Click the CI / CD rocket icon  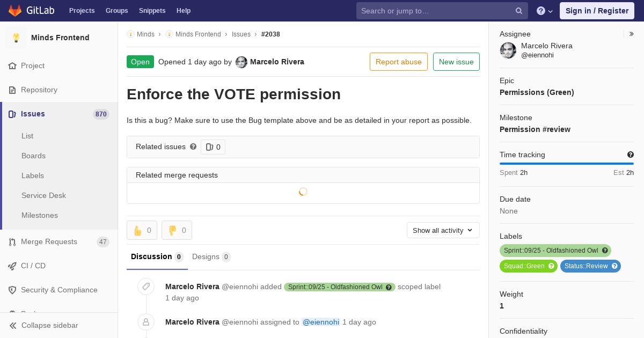tap(12, 266)
